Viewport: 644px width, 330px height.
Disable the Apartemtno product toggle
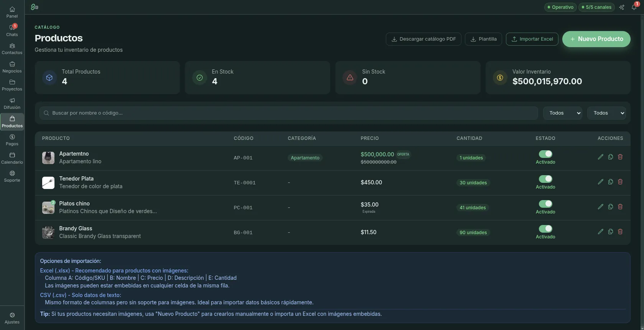click(x=545, y=154)
